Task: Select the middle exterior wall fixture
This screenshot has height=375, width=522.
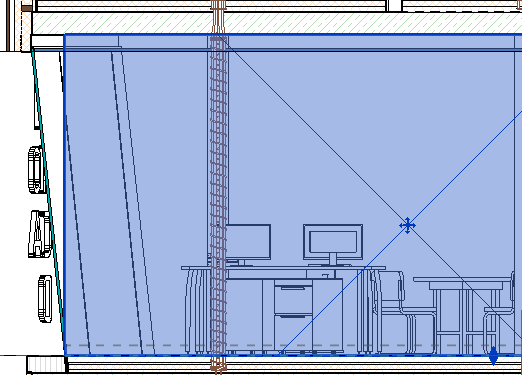Action: click(40, 234)
